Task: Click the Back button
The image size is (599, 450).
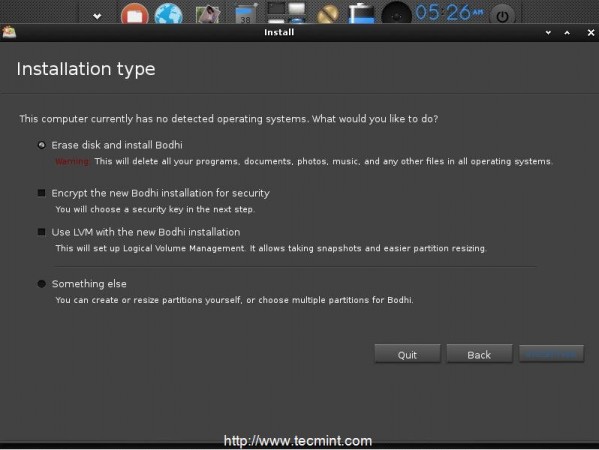Action: point(479,354)
